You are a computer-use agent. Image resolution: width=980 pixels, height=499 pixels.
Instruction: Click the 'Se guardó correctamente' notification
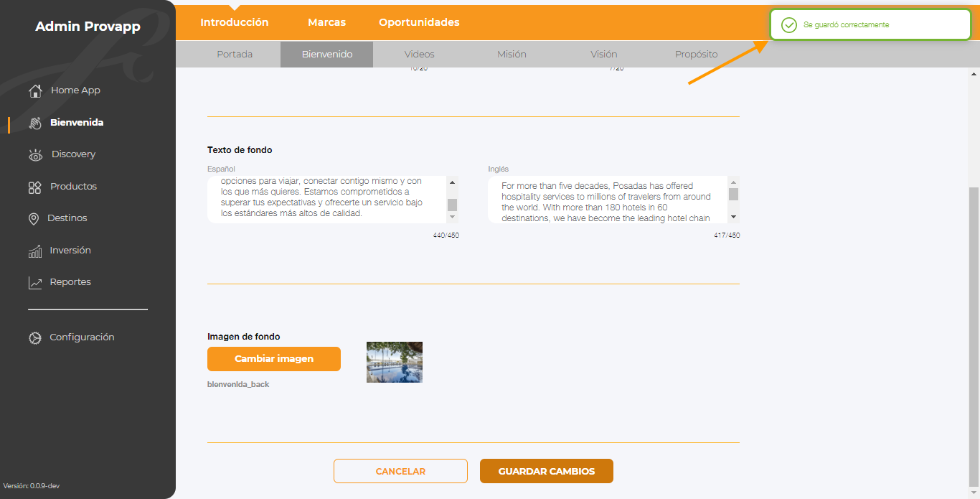[870, 25]
